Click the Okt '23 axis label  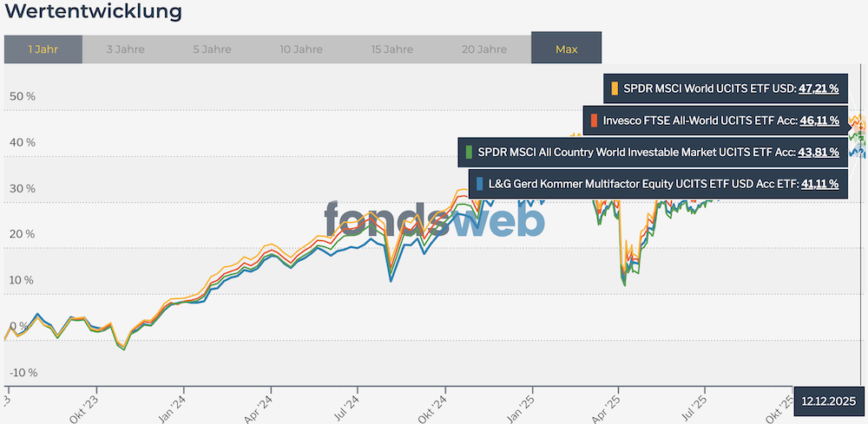tap(85, 408)
